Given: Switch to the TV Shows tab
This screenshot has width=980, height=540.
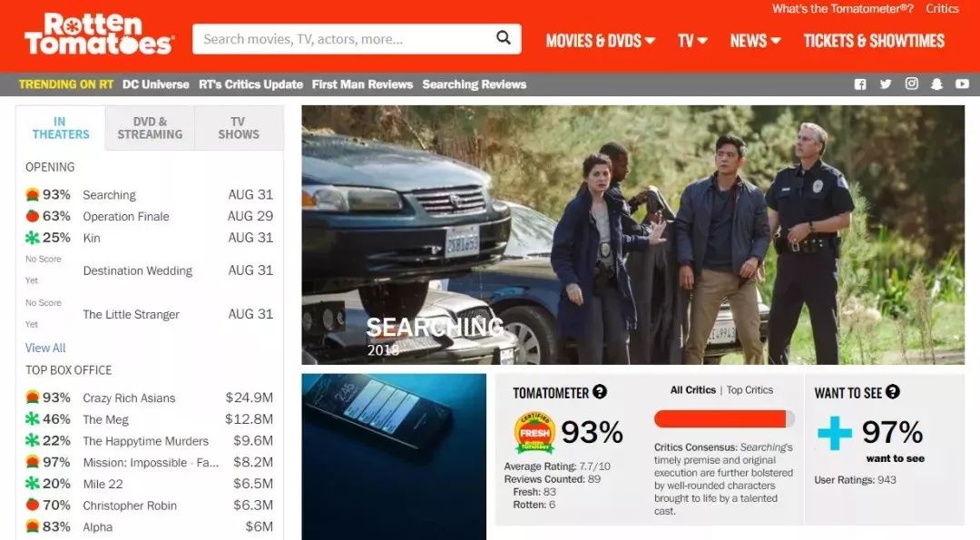Looking at the screenshot, I should tap(239, 128).
